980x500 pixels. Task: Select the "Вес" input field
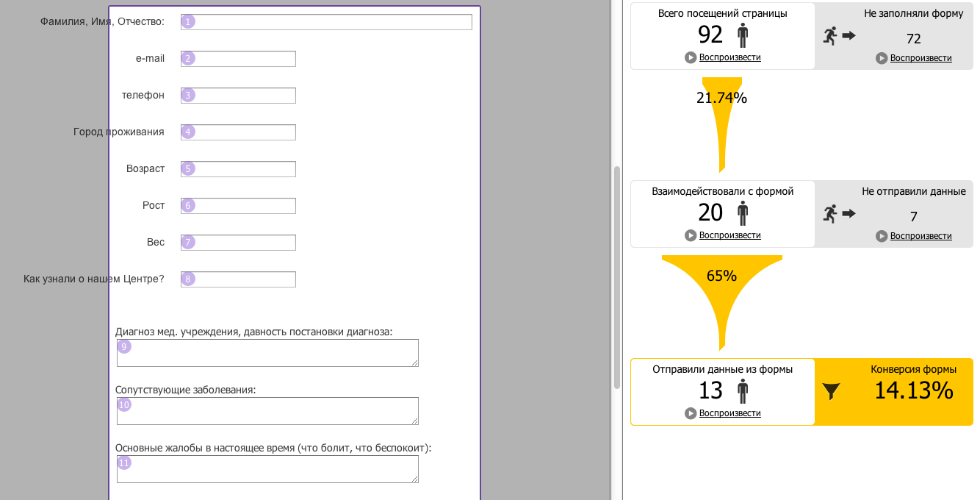pos(238,243)
